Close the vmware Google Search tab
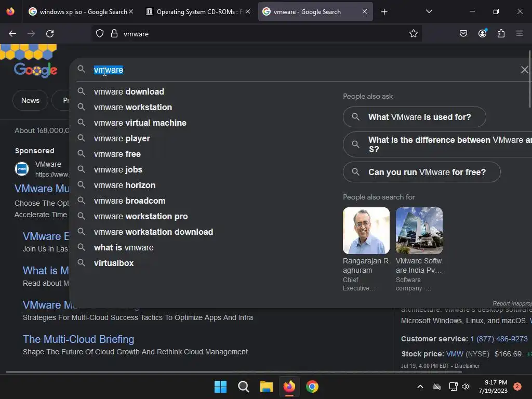Viewport: 532px width, 399px height. click(x=364, y=11)
